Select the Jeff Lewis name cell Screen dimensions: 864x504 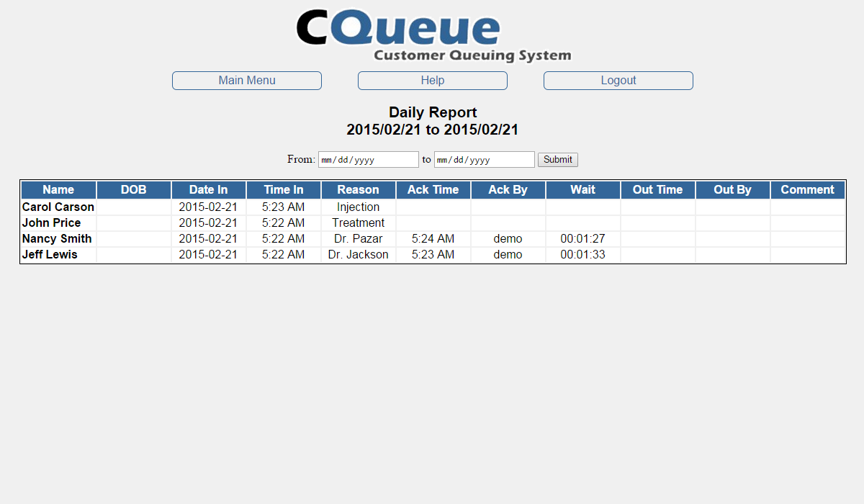tap(58, 255)
